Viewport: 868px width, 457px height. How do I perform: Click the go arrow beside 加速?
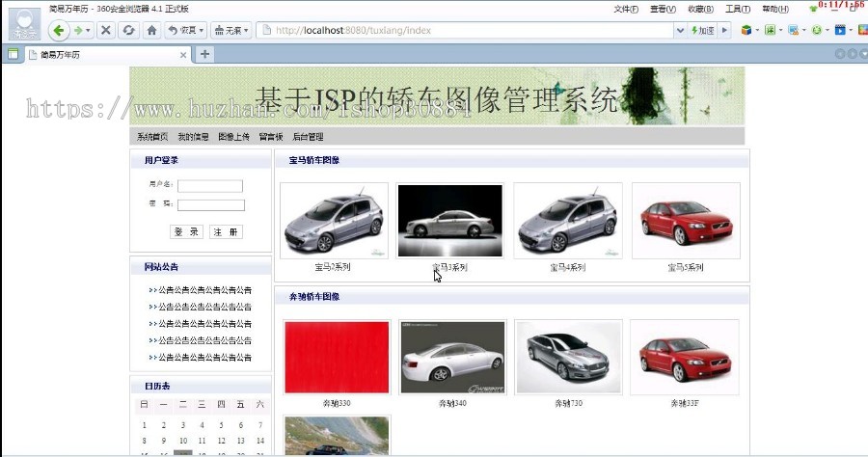pos(724,31)
